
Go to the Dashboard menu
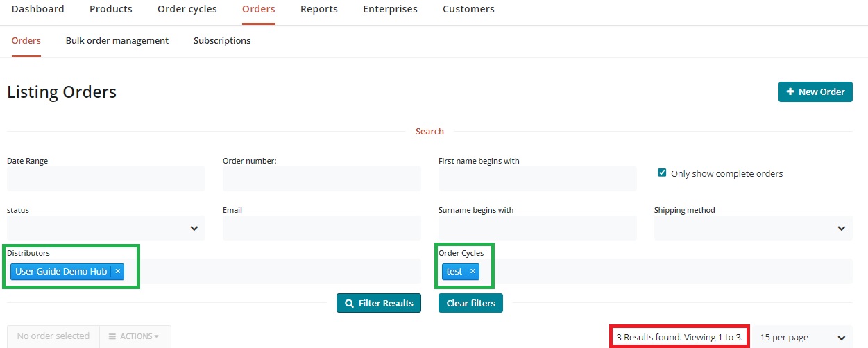pos(38,10)
